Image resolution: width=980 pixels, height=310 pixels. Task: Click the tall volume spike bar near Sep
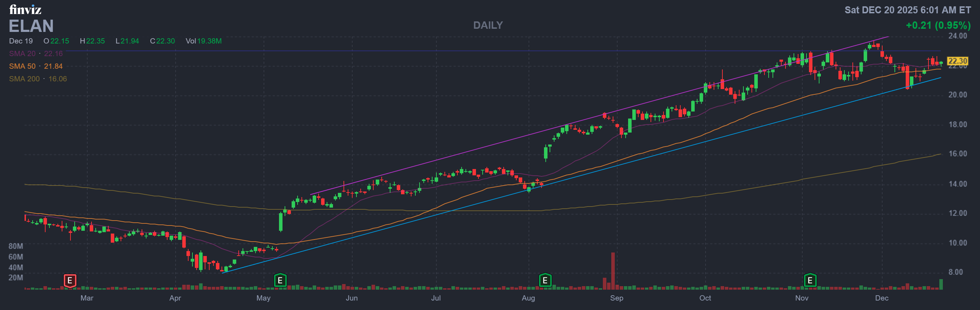coord(613,271)
